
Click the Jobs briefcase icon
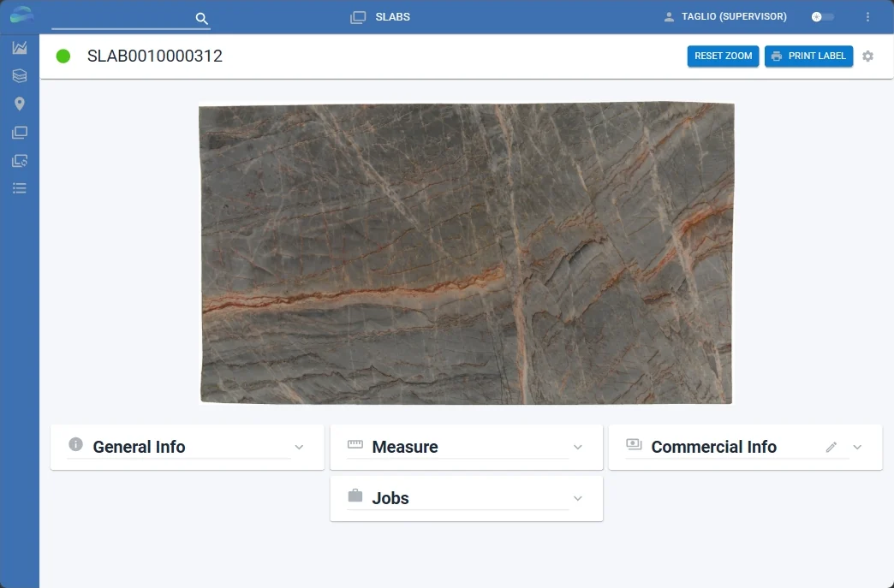click(355, 495)
